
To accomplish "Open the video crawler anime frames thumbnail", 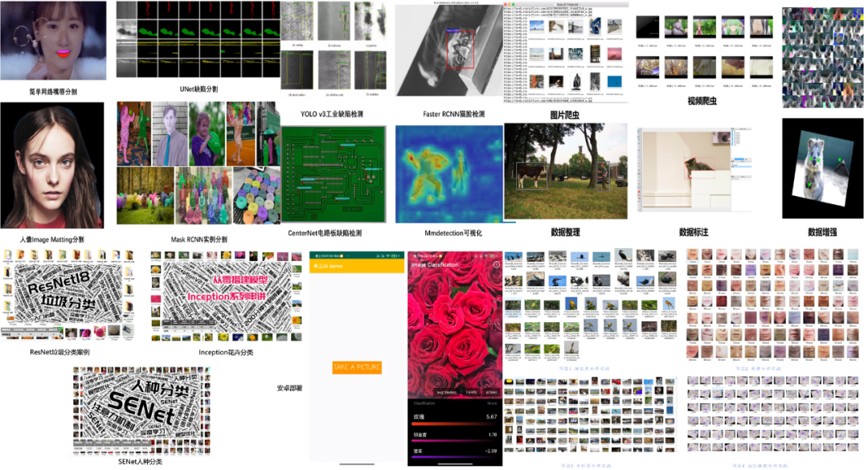I will [704, 51].
